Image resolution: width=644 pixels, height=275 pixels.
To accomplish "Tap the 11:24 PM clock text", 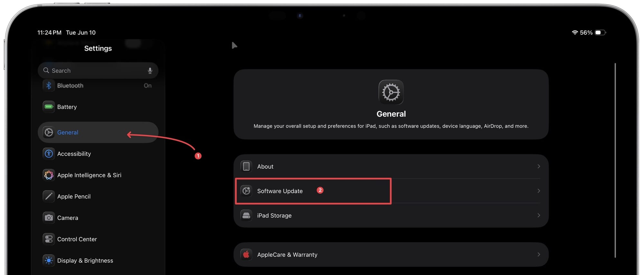I will click(x=49, y=32).
